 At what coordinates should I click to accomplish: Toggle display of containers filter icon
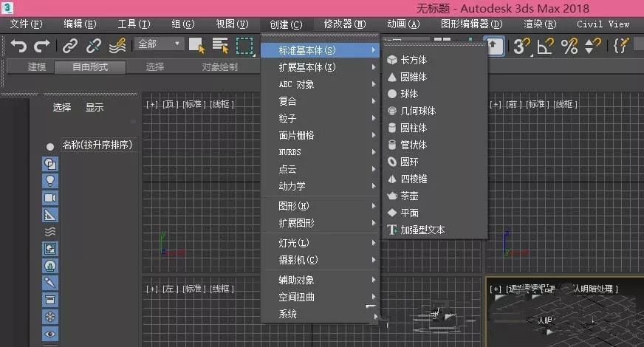[50, 300]
